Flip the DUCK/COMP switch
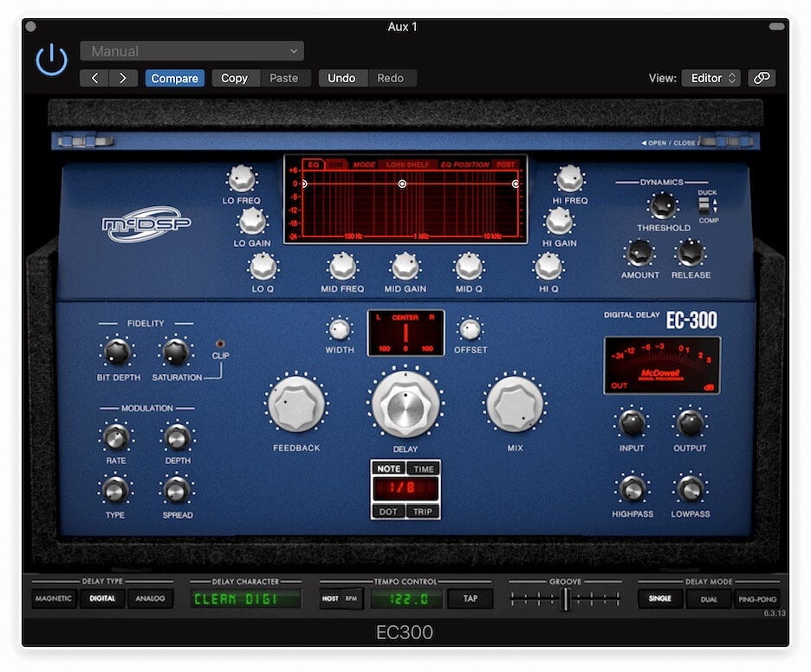 [704, 206]
